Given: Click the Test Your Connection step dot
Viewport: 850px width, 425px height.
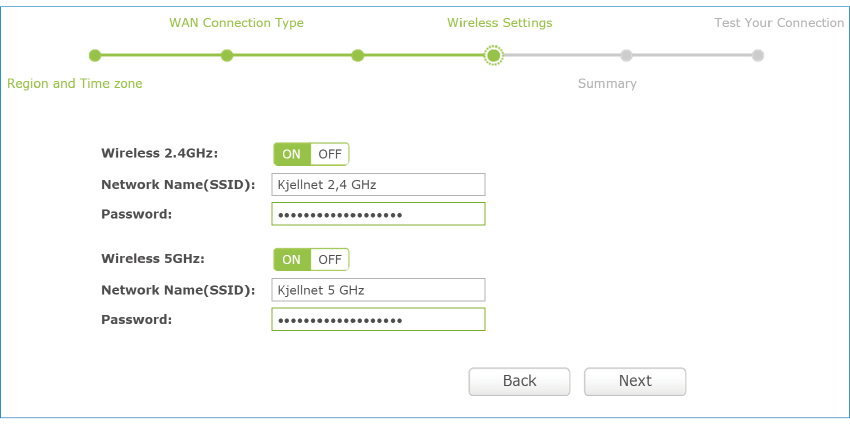Looking at the screenshot, I should tap(758, 56).
